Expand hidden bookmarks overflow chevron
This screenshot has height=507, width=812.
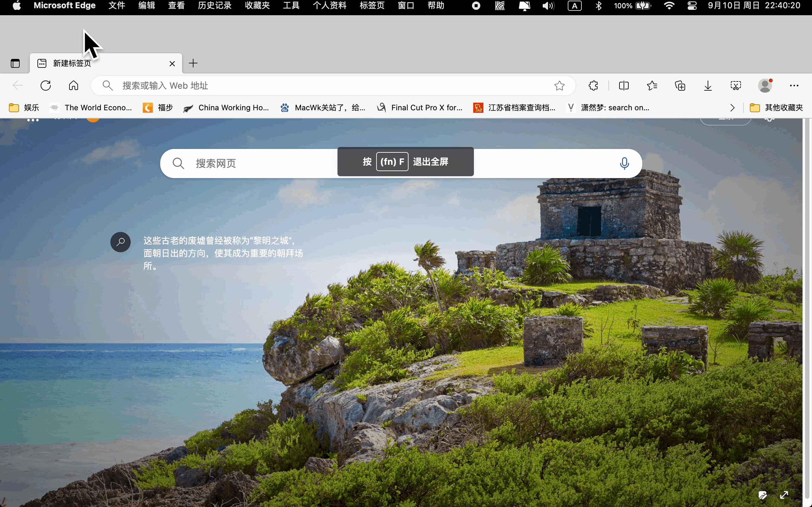(x=732, y=108)
